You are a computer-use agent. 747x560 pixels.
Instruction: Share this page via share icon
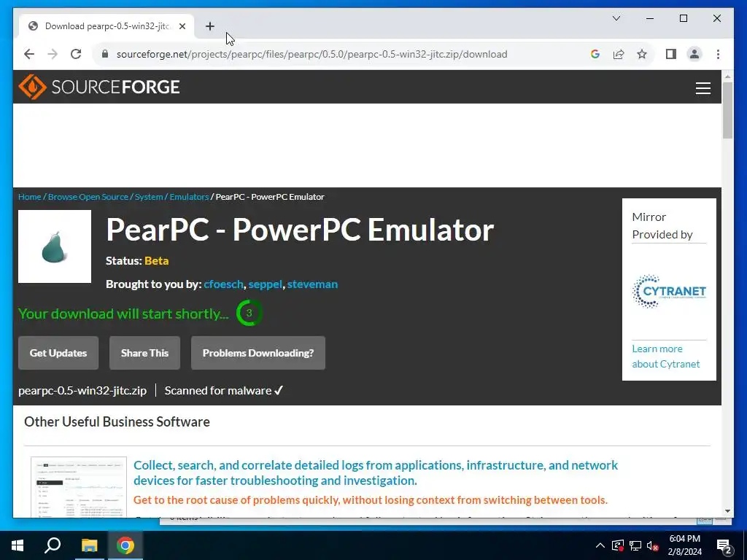(619, 54)
